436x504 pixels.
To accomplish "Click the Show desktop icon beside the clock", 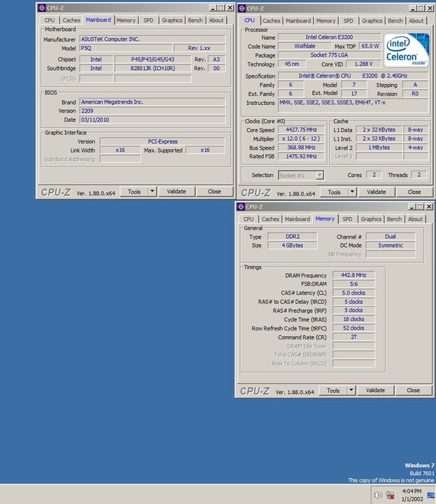I will tap(431, 495).
